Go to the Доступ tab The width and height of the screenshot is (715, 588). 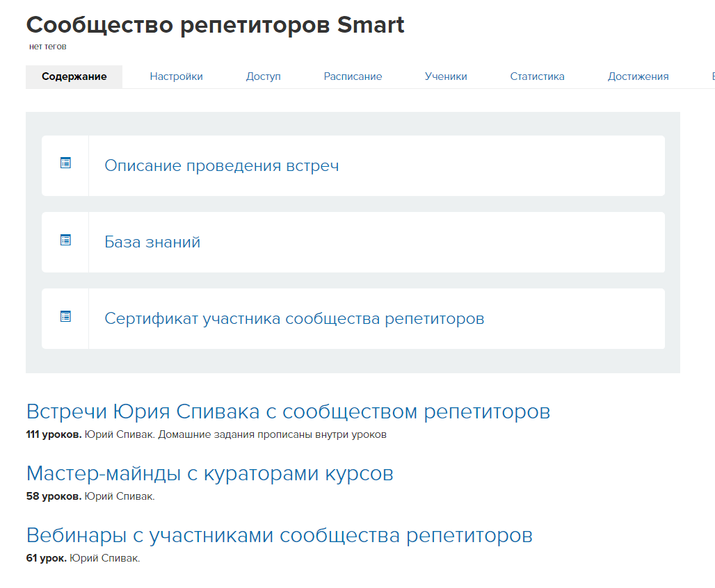pyautogui.click(x=263, y=76)
